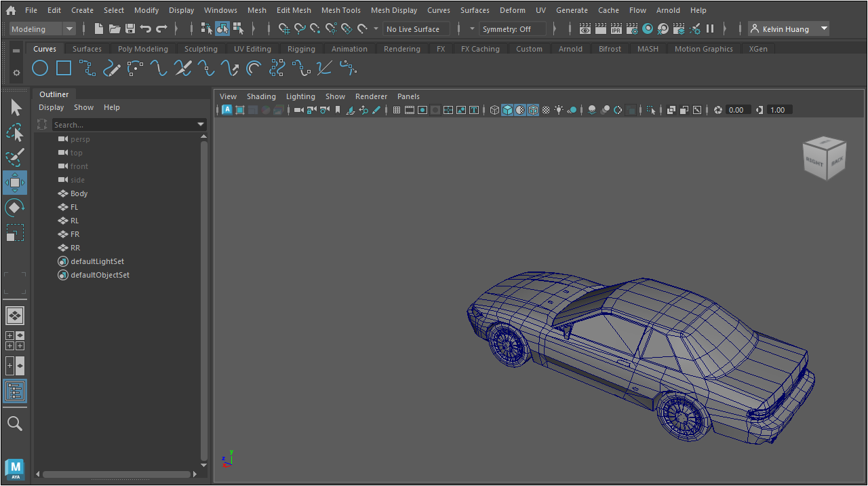Screen dimensions: 868x486
Task: Select the NURBS Circle tool on shelf
Action: (40, 68)
